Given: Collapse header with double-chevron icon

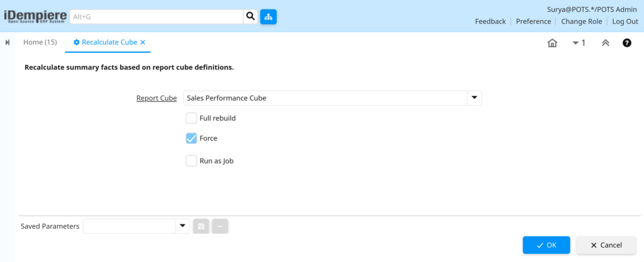Looking at the screenshot, I should tap(606, 43).
